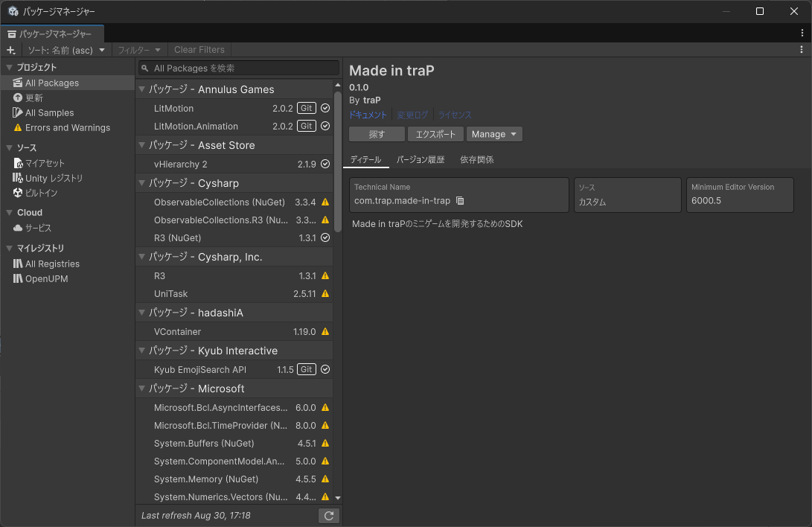
Task: Switch to the バージョン履歴 tab
Action: click(421, 159)
